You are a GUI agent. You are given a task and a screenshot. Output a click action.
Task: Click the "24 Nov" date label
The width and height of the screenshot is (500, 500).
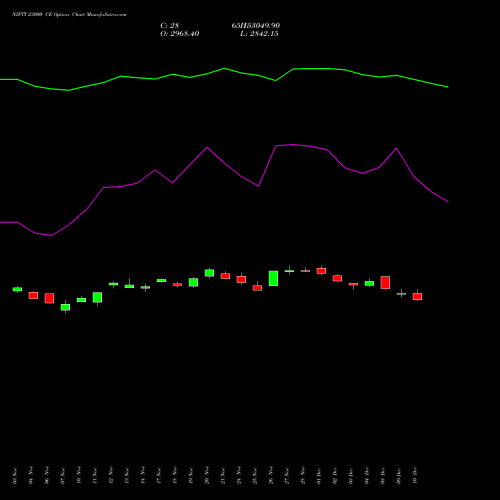click(239, 475)
